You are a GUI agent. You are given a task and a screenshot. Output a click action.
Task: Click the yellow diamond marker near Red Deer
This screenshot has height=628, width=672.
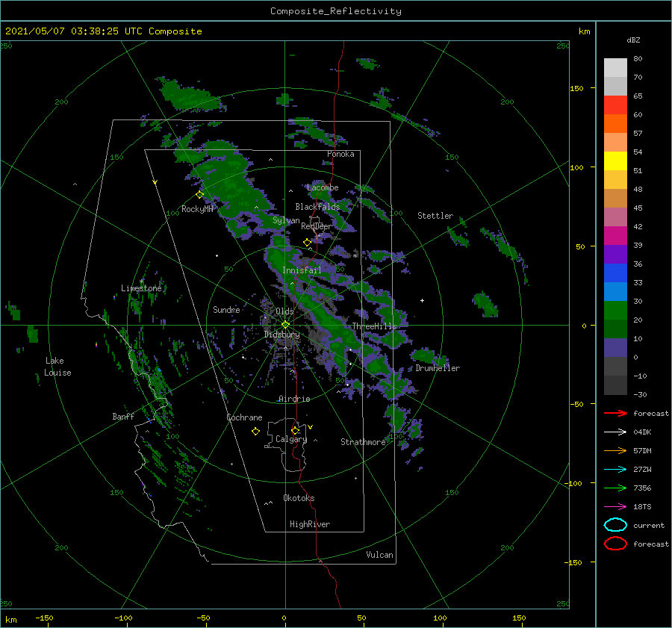307,243
